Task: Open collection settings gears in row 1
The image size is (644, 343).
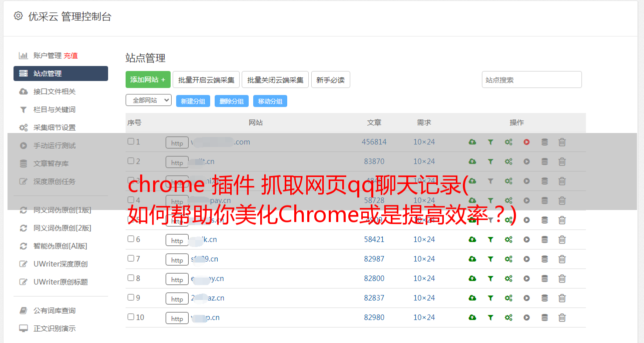Action: 508,142
